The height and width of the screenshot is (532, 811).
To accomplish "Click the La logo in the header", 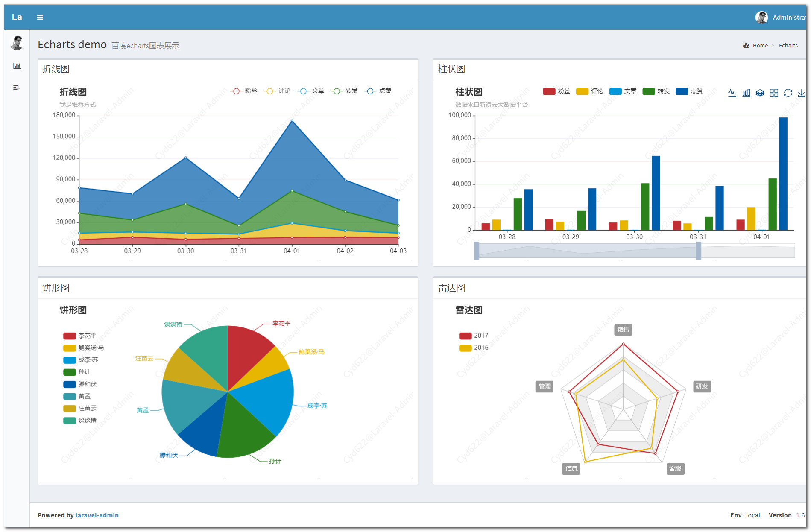I will pyautogui.click(x=17, y=17).
